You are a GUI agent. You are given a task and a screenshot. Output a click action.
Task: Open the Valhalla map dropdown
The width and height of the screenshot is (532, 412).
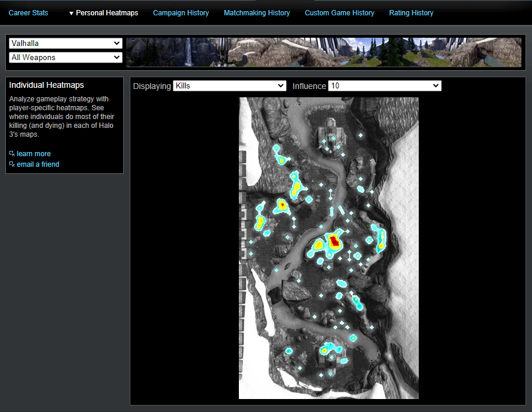point(65,44)
